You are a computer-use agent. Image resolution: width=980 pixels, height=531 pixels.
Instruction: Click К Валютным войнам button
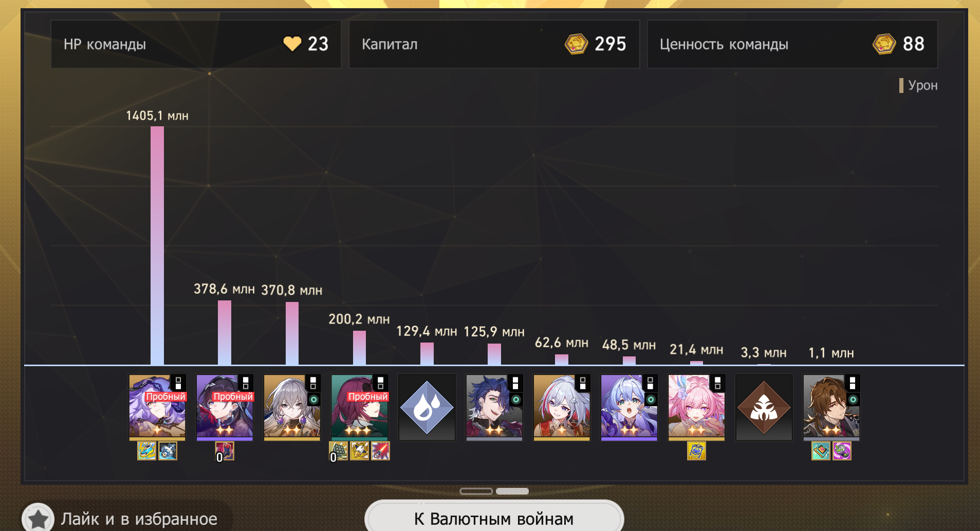(x=494, y=518)
